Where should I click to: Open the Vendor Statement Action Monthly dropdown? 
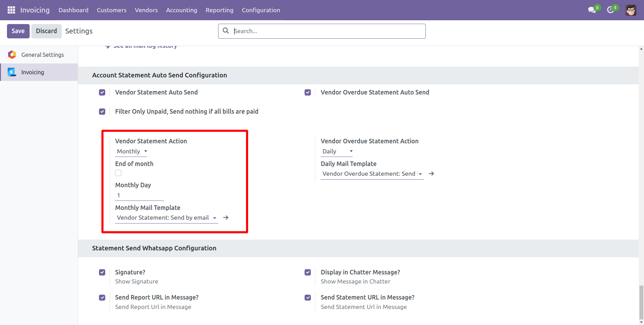point(131,151)
